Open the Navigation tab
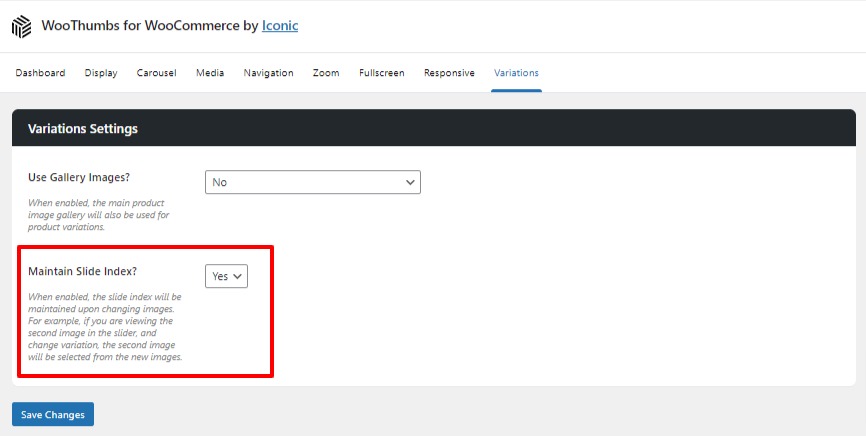866x436 pixels. (x=268, y=73)
